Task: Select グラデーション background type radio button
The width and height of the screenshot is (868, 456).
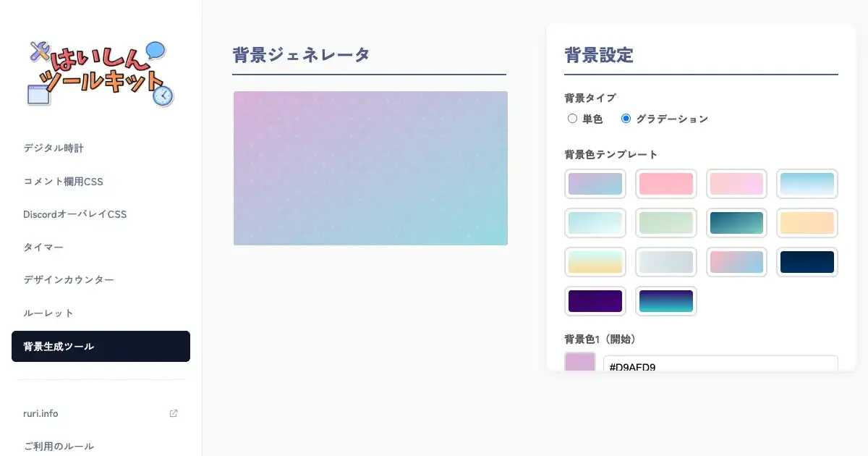Action: pyautogui.click(x=626, y=119)
